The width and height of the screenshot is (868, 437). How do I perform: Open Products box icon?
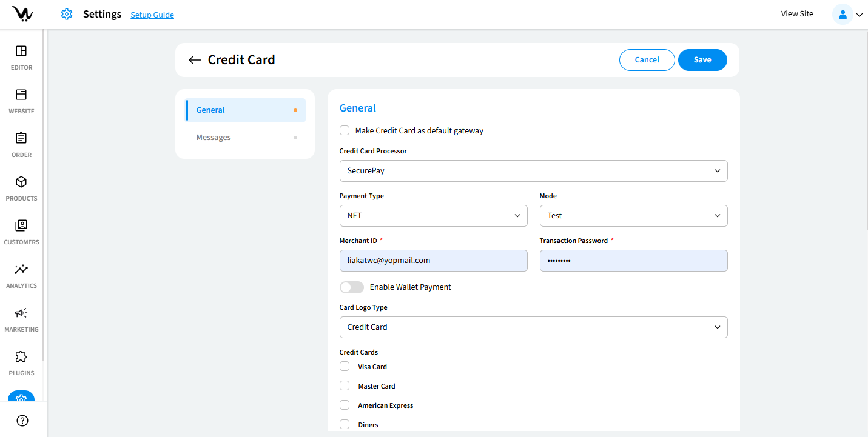pyautogui.click(x=21, y=182)
